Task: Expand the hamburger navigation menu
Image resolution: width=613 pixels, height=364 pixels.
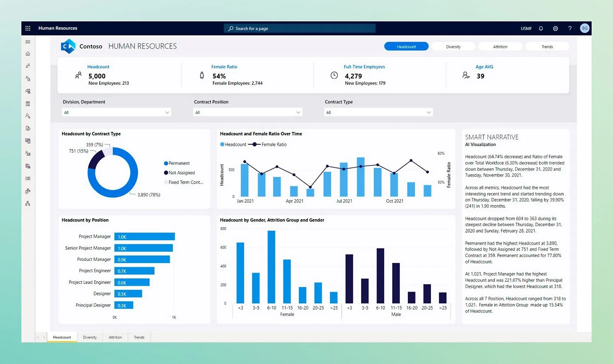Action: click(28, 42)
